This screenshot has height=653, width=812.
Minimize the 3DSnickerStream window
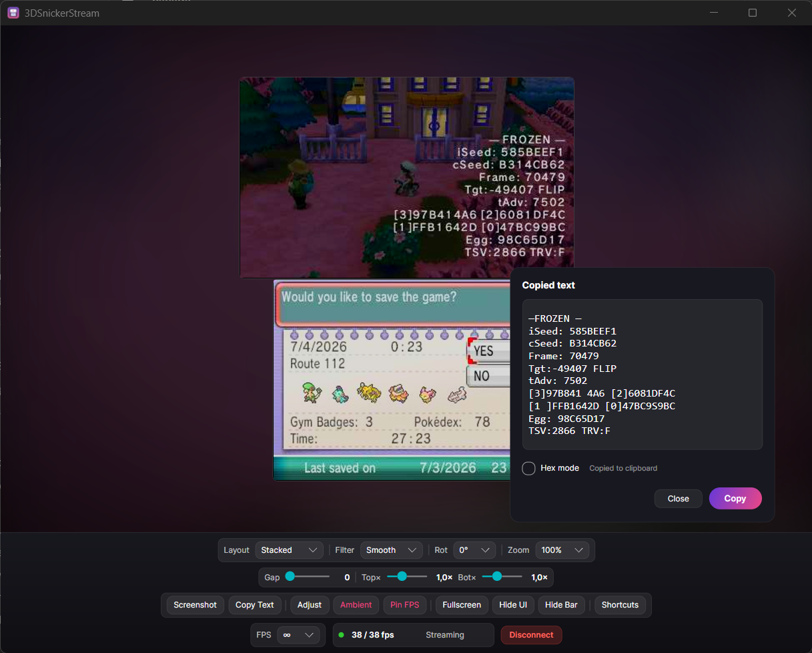click(x=713, y=13)
